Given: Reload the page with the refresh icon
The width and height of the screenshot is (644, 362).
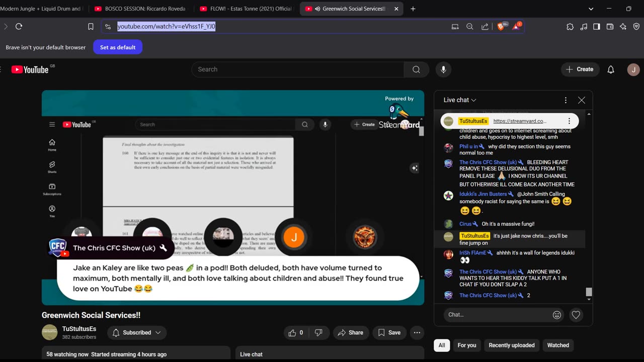Looking at the screenshot, I should pos(19,27).
